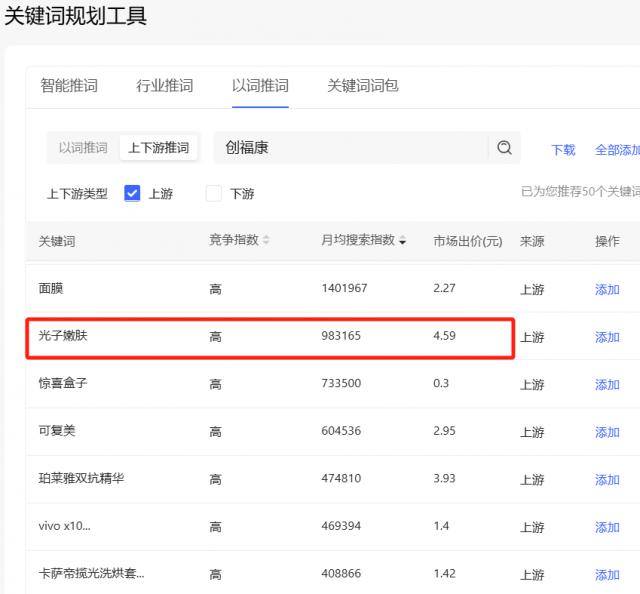Viewport: 640px width, 594px height.
Task: Add the 面膜 keyword
Action: pyautogui.click(x=607, y=289)
